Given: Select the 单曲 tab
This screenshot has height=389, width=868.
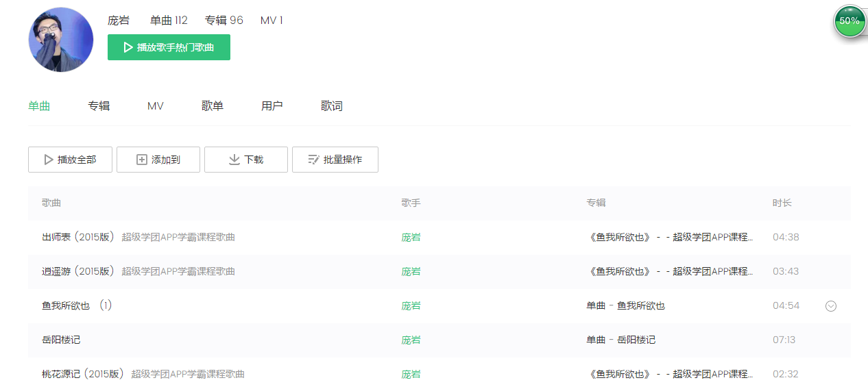Looking at the screenshot, I should pyautogui.click(x=39, y=106).
